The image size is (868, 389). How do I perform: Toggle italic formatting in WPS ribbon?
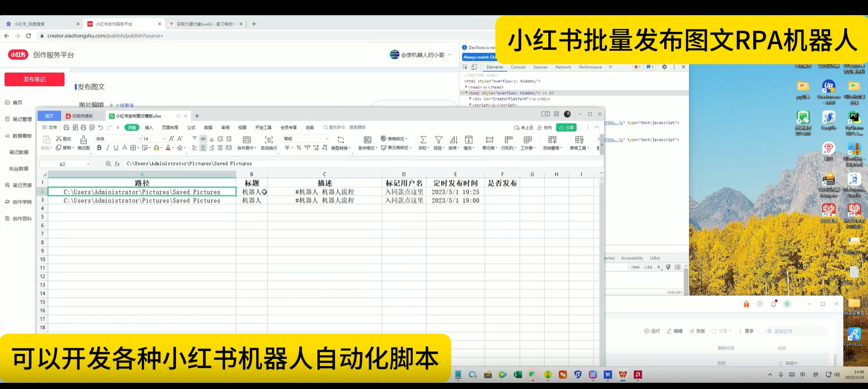point(107,148)
